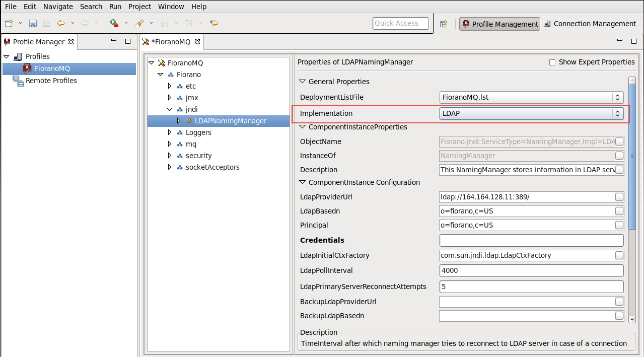This screenshot has height=357, width=644.
Task: Click the Loggers node icon
Action: click(180, 132)
